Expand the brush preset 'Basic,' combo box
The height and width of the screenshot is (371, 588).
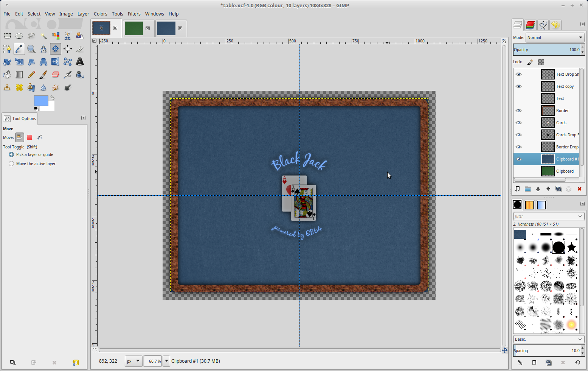tap(548, 339)
